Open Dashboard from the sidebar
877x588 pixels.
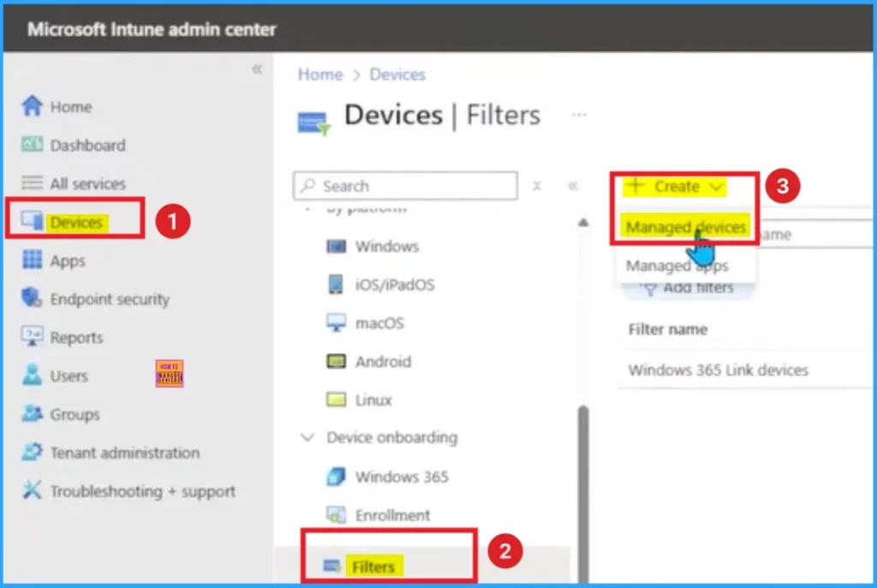pos(88,146)
